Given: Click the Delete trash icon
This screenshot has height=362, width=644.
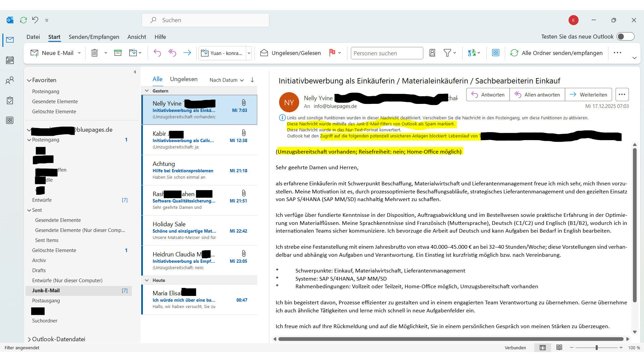Looking at the screenshot, I should coord(95,53).
